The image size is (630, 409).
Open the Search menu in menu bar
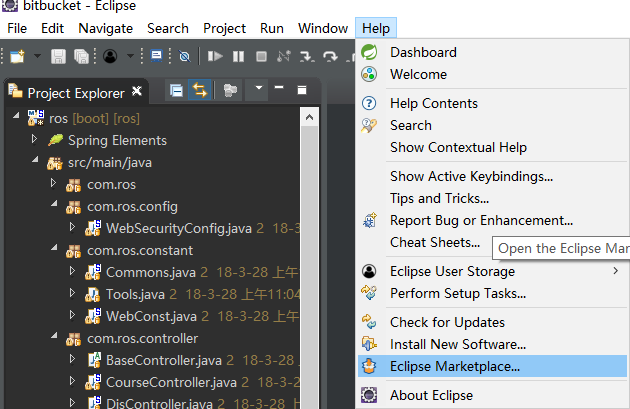pos(168,29)
